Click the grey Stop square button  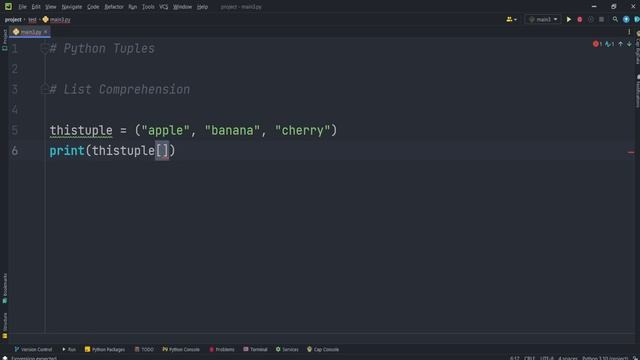[601, 19]
